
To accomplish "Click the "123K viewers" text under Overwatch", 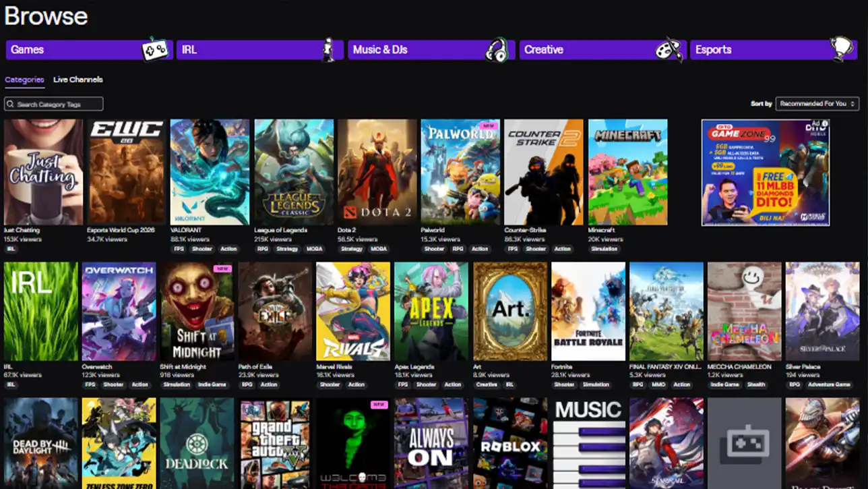I will tap(99, 375).
